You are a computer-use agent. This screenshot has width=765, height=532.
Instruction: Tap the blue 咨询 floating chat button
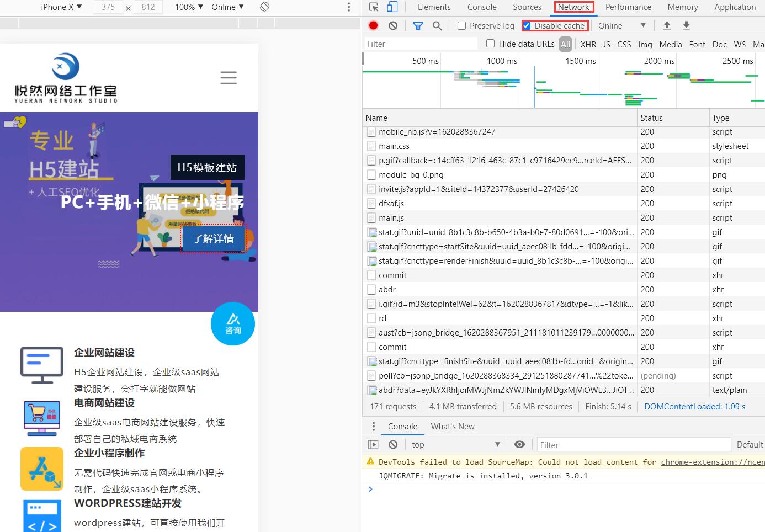233,323
